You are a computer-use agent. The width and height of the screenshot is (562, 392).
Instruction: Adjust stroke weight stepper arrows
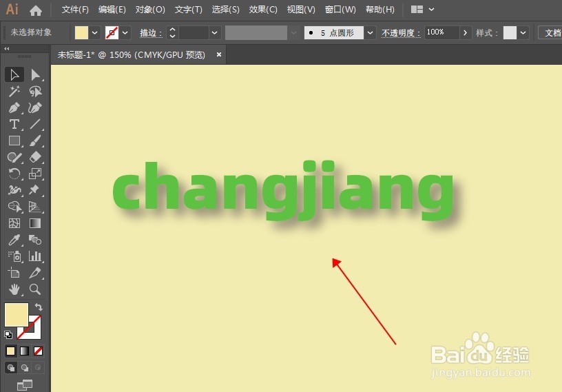coord(172,32)
